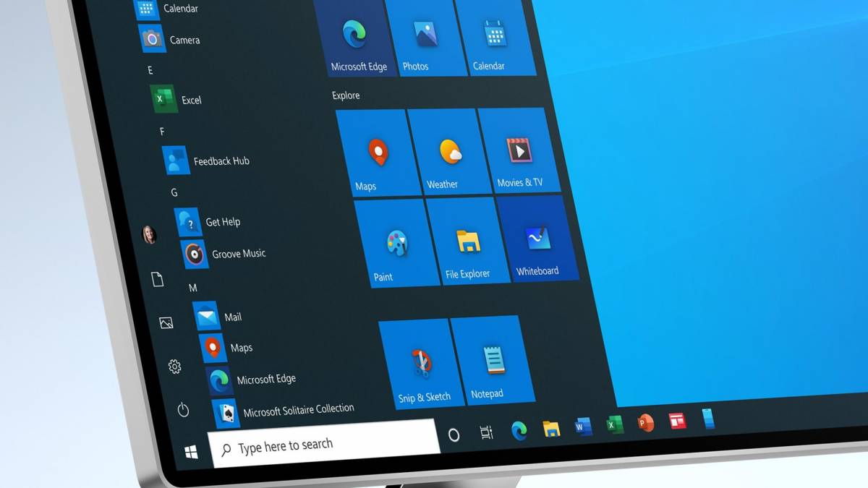
Task: Click 'Calendar' text in the app list
Action: tap(181, 9)
